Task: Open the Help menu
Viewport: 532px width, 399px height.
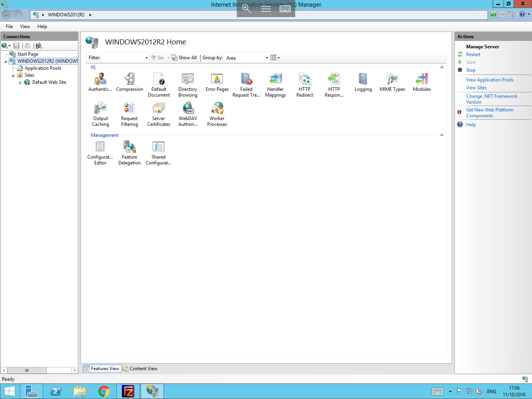Action: pyautogui.click(x=42, y=26)
